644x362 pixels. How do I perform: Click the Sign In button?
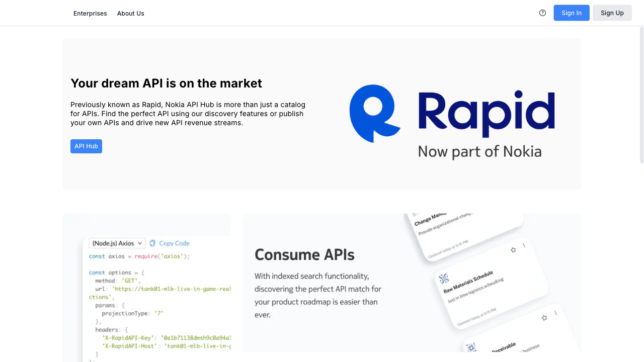tap(572, 13)
